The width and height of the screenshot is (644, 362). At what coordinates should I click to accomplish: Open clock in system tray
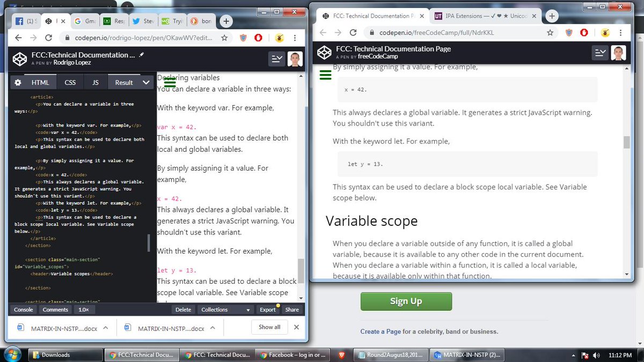coord(619,355)
